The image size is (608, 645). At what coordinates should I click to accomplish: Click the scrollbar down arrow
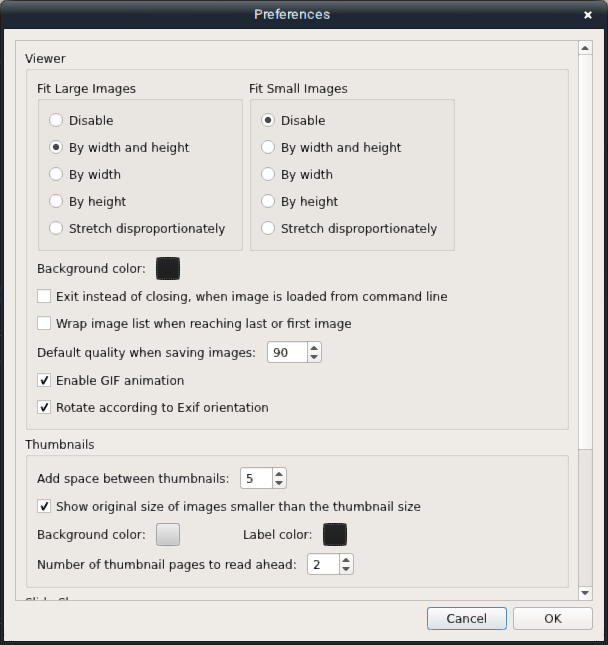click(585, 593)
